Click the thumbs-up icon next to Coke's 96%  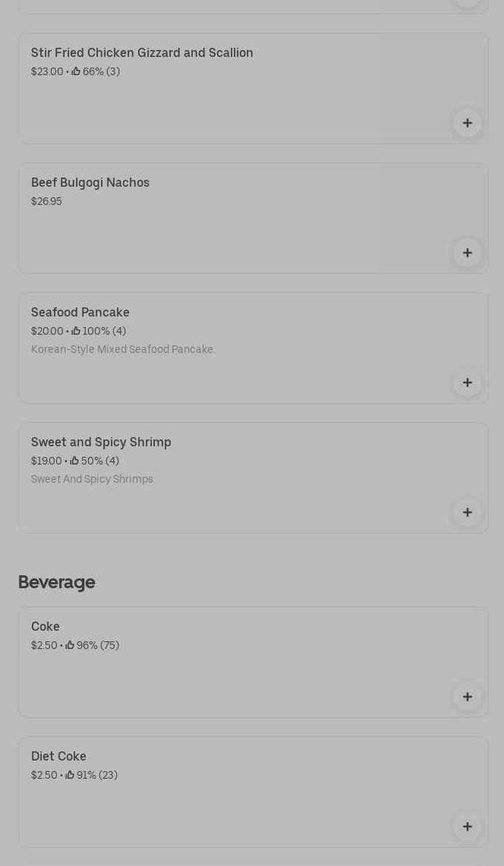point(70,645)
